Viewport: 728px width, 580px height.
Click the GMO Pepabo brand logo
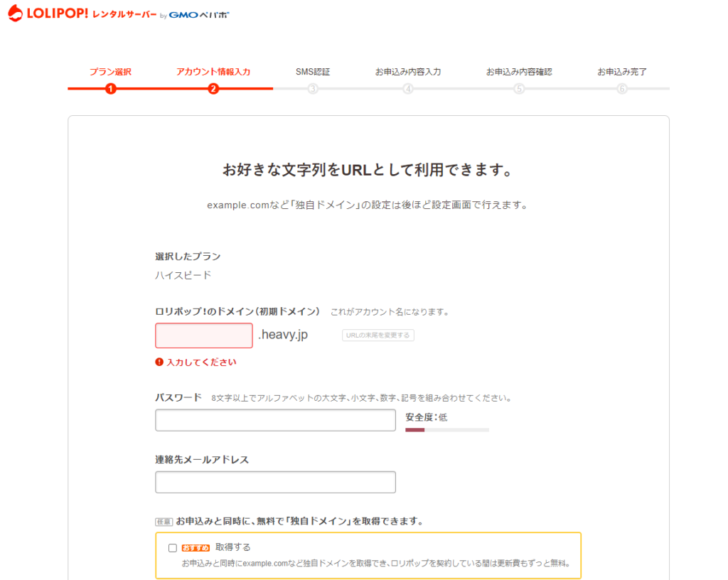(199, 15)
